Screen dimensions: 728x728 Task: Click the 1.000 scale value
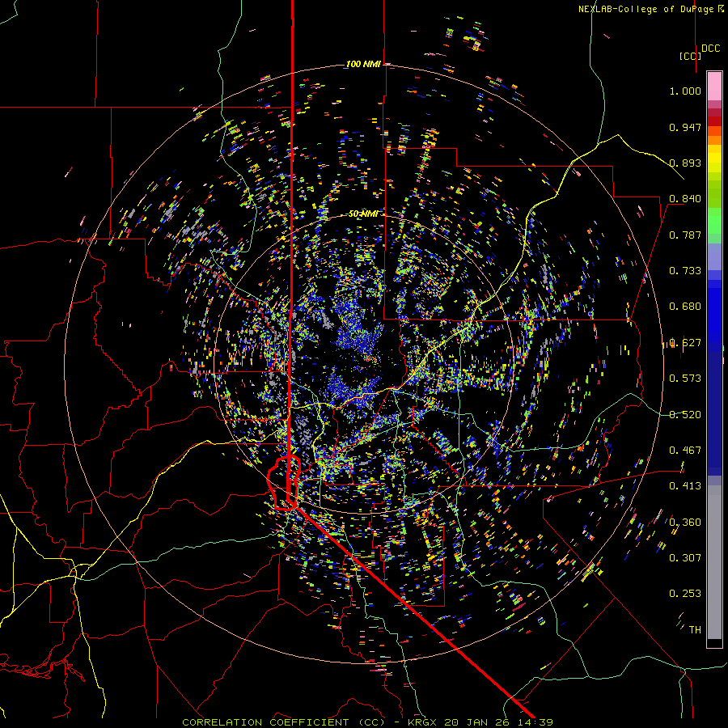coord(685,91)
